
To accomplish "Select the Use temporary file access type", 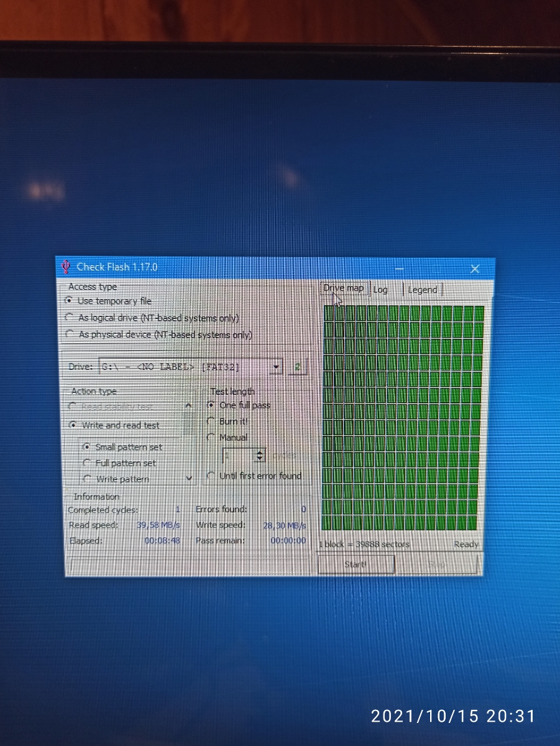I will coord(70,300).
